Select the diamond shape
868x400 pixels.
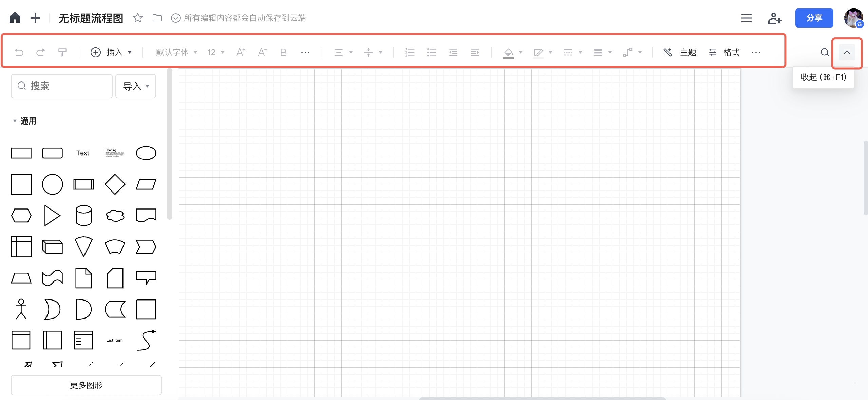tap(115, 184)
